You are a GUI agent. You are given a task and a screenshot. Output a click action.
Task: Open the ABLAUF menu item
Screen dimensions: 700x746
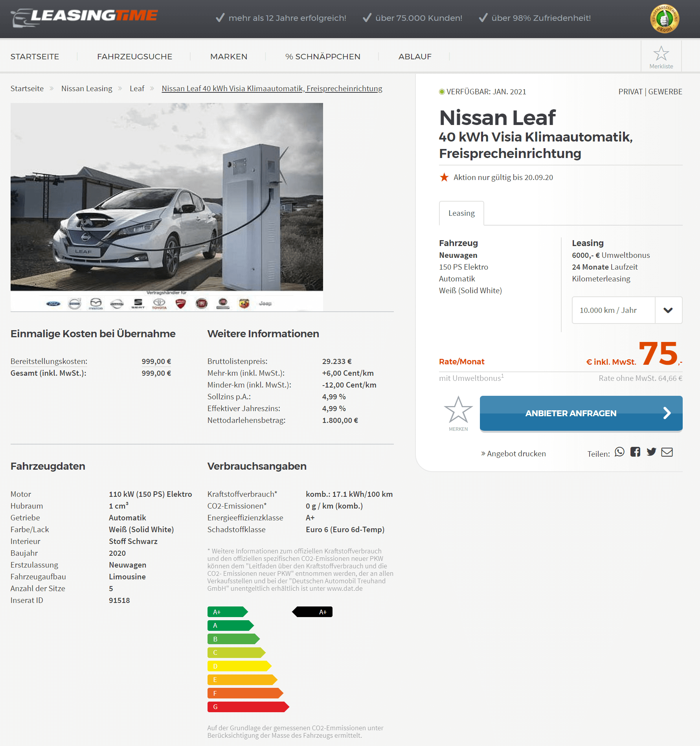pyautogui.click(x=415, y=57)
